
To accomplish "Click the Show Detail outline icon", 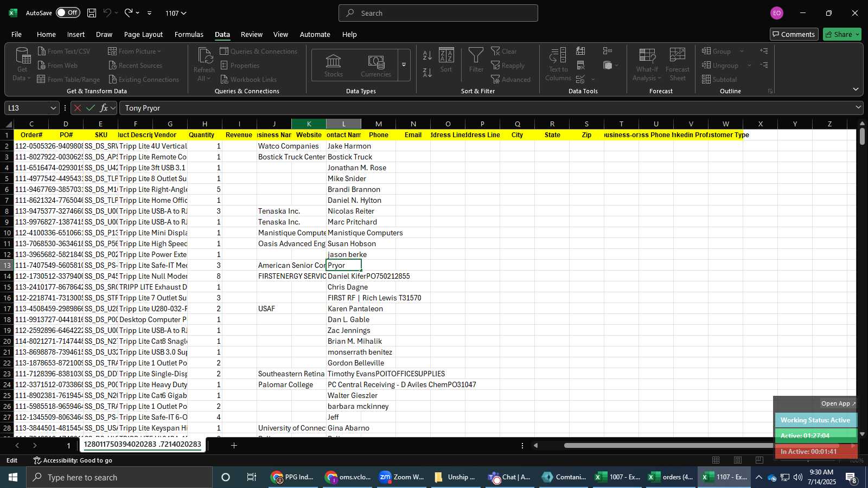I will click(x=764, y=51).
